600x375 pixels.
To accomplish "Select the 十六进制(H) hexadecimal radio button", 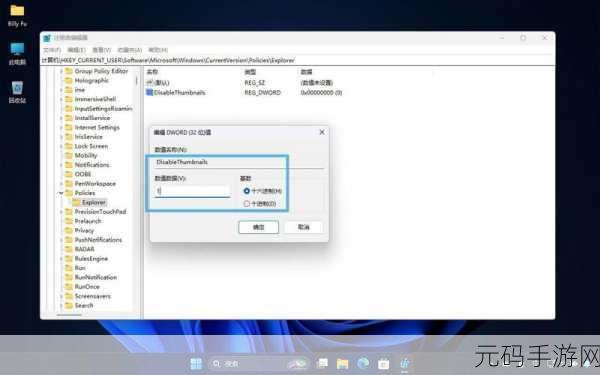I will (x=247, y=191).
